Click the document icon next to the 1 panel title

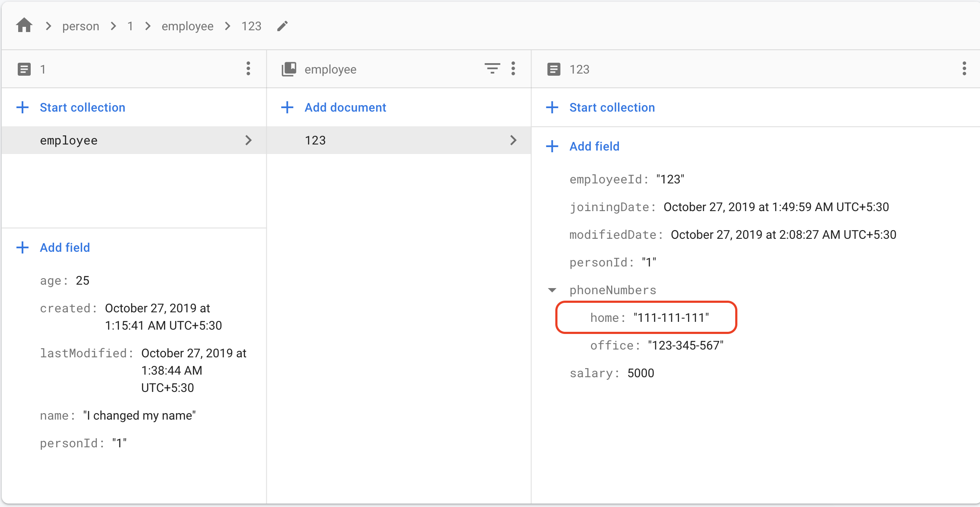[x=24, y=68]
